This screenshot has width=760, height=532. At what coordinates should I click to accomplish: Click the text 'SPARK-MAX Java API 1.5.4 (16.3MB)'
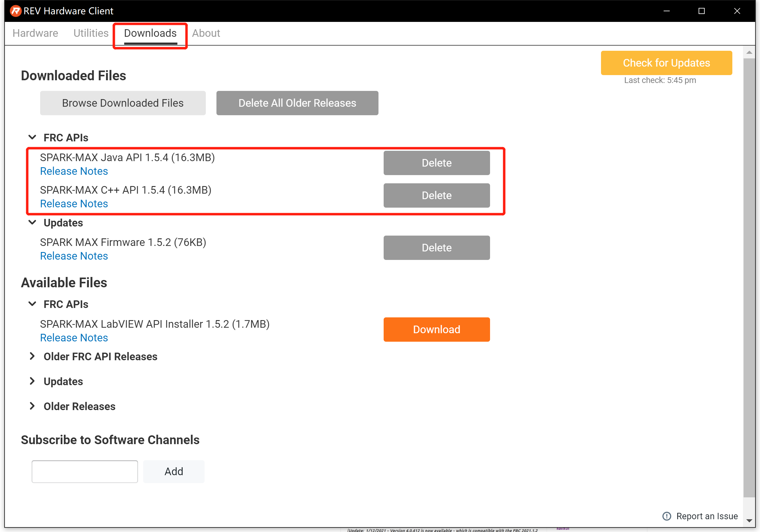(127, 157)
